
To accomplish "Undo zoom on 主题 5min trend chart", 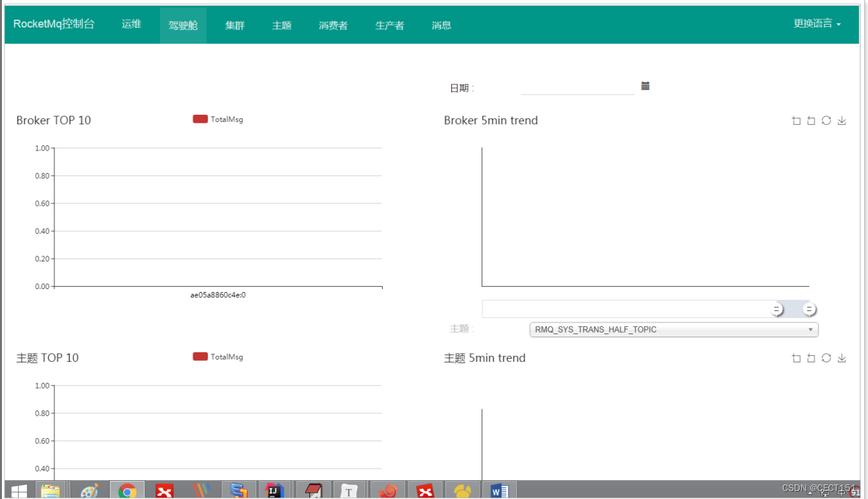I will click(811, 358).
